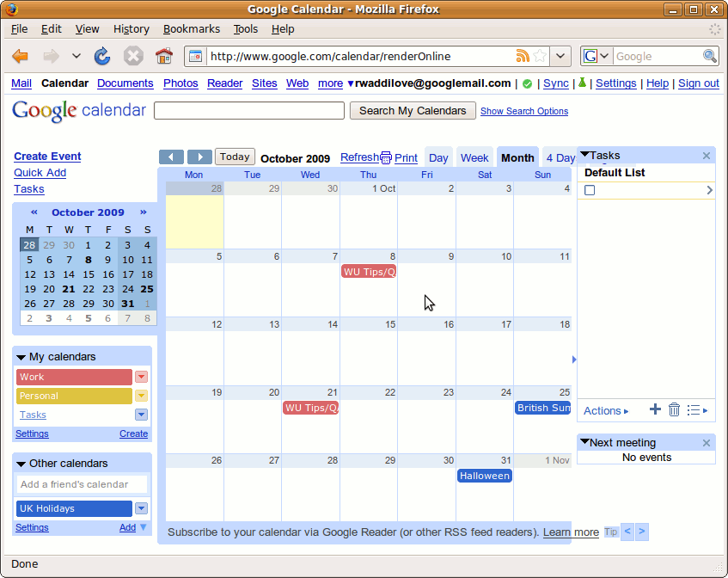Click the RSS feed icon in address bar
This screenshot has width=728, height=578.
coord(523,57)
